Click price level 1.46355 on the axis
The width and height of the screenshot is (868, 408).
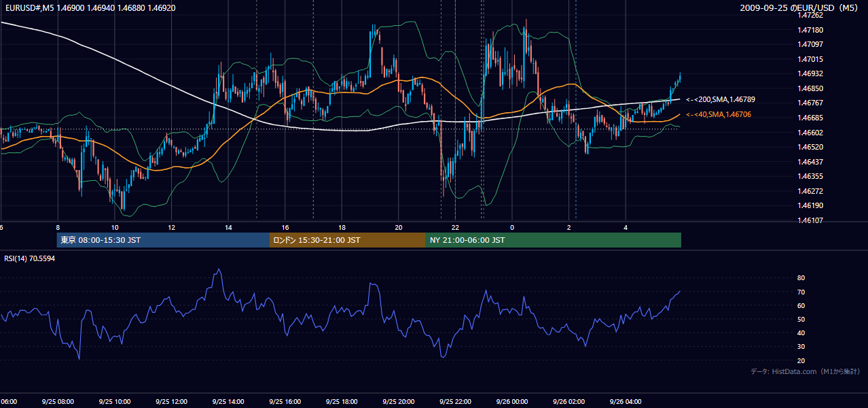[811, 176]
